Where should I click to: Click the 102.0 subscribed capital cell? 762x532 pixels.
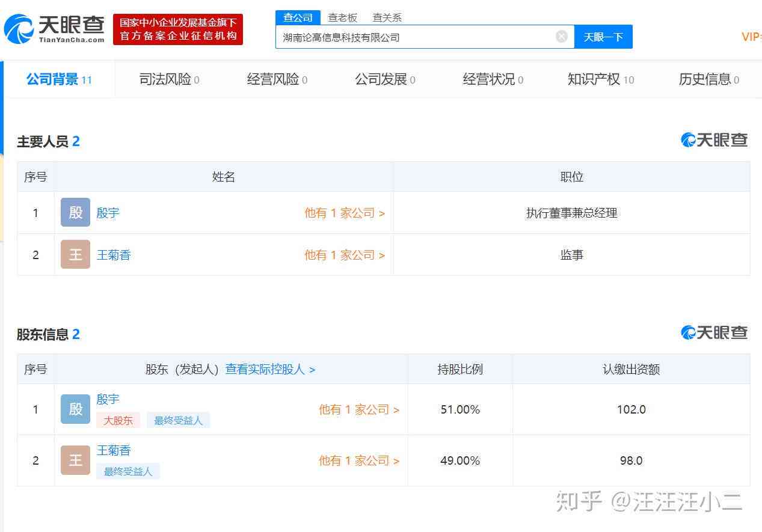point(631,409)
